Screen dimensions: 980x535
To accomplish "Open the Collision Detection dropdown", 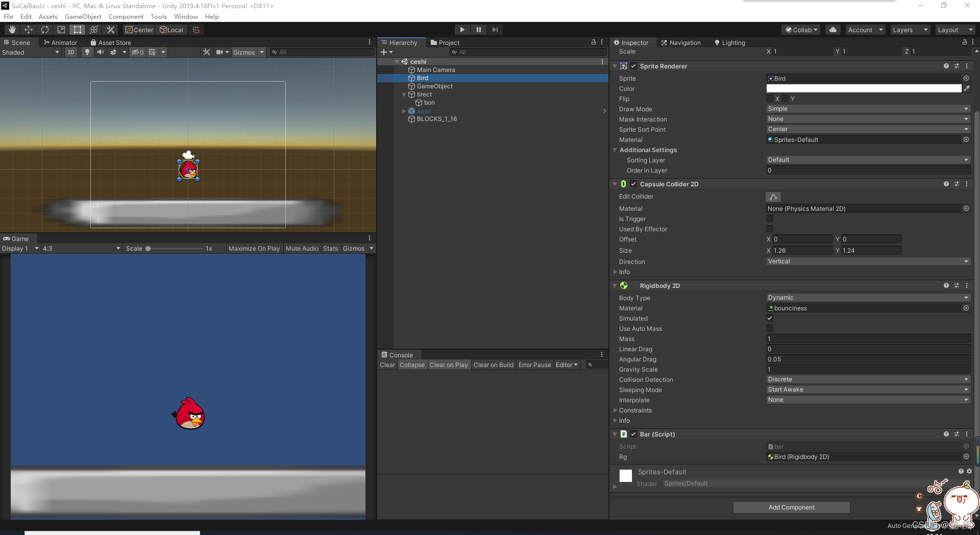I will pyautogui.click(x=868, y=379).
